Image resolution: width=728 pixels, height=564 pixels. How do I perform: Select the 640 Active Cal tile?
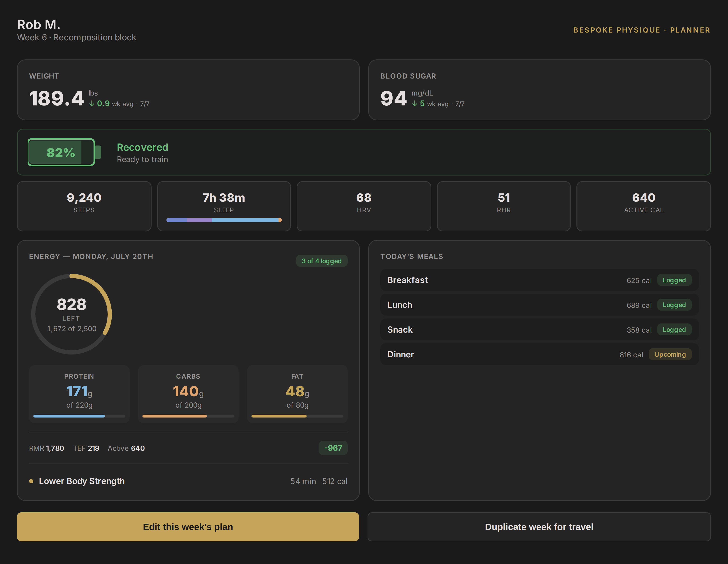pos(644,206)
